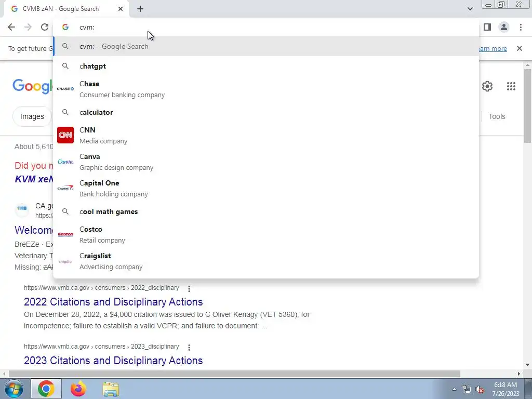Click the Google logo on the page
The image size is (532, 399).
(33, 86)
